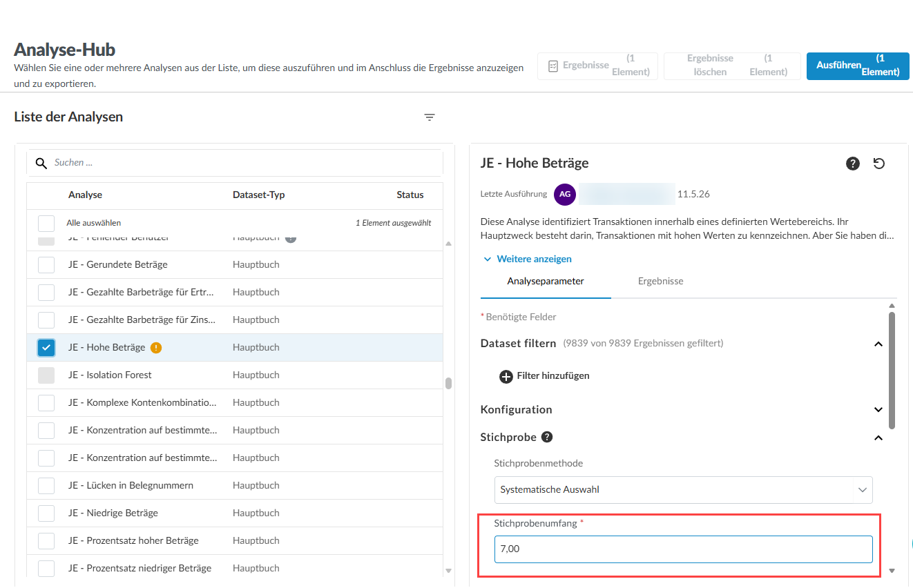Screen dimensions: 913x588
Task: Switch to the Analyseparameter tab
Action: 546,282
